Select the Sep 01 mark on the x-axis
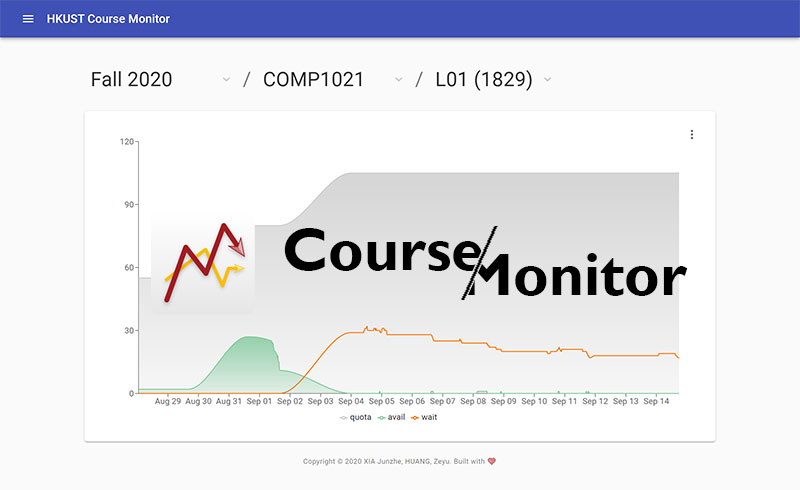800x490 pixels. [x=259, y=401]
